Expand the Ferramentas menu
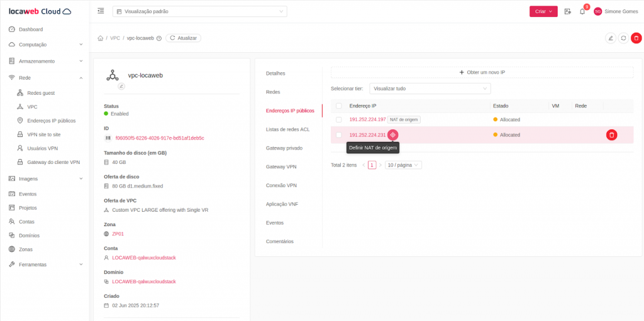644x321 pixels. click(x=45, y=264)
